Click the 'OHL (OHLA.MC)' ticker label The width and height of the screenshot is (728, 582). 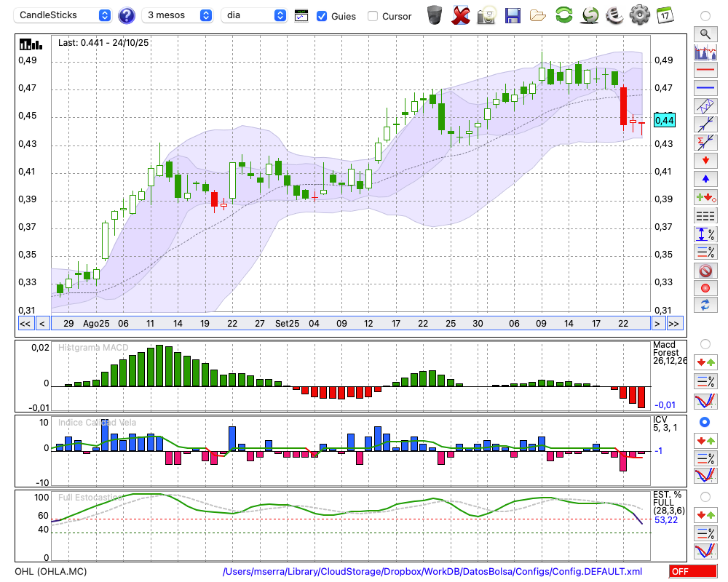click(x=51, y=571)
